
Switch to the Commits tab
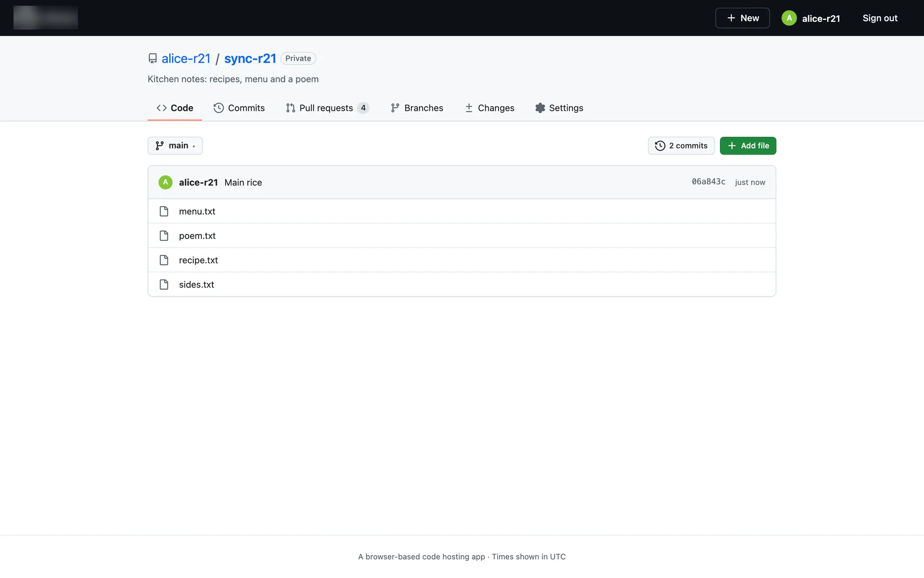pos(239,108)
